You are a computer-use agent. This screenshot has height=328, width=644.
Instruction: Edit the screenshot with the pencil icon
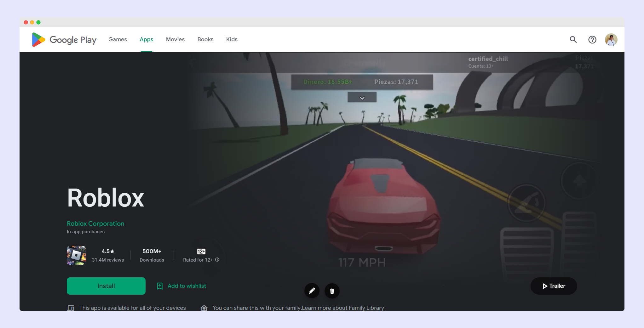click(x=312, y=291)
